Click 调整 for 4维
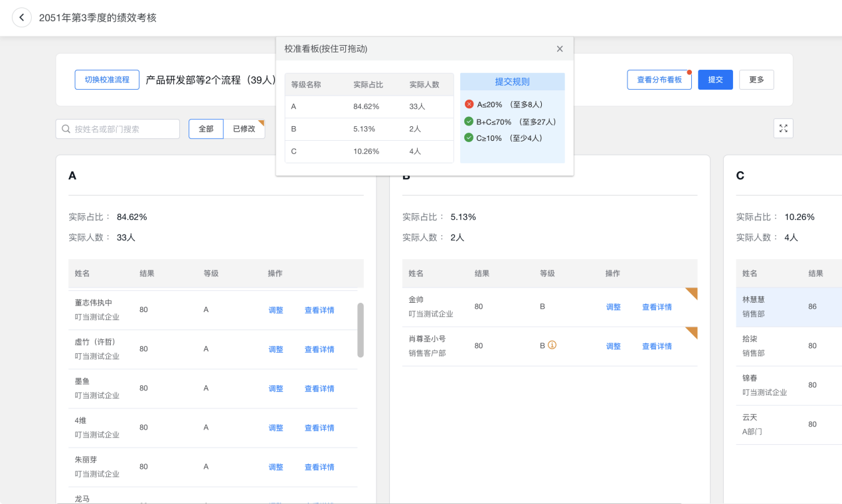The height and width of the screenshot is (504, 842). pos(276,428)
